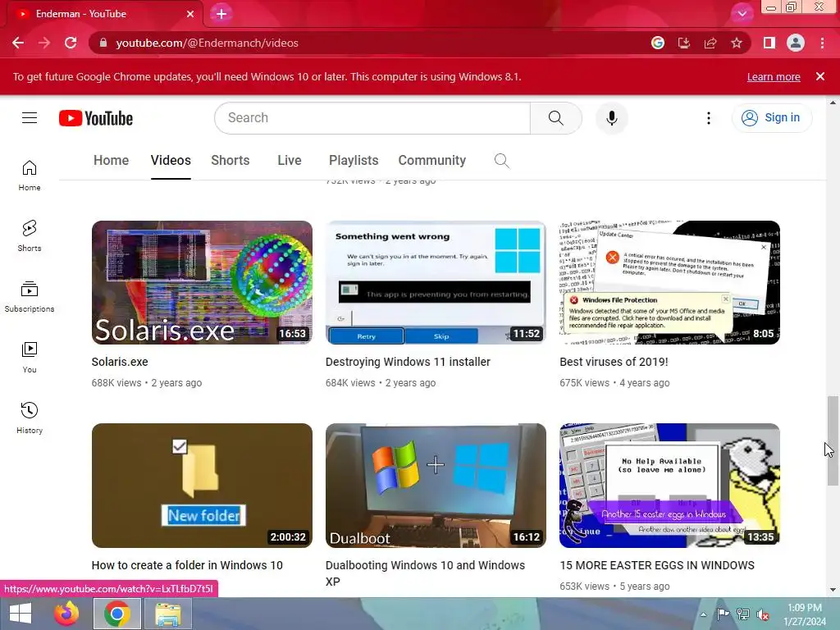Open the Chrome side panel icon
This screenshot has height=630, width=840.
769,43
